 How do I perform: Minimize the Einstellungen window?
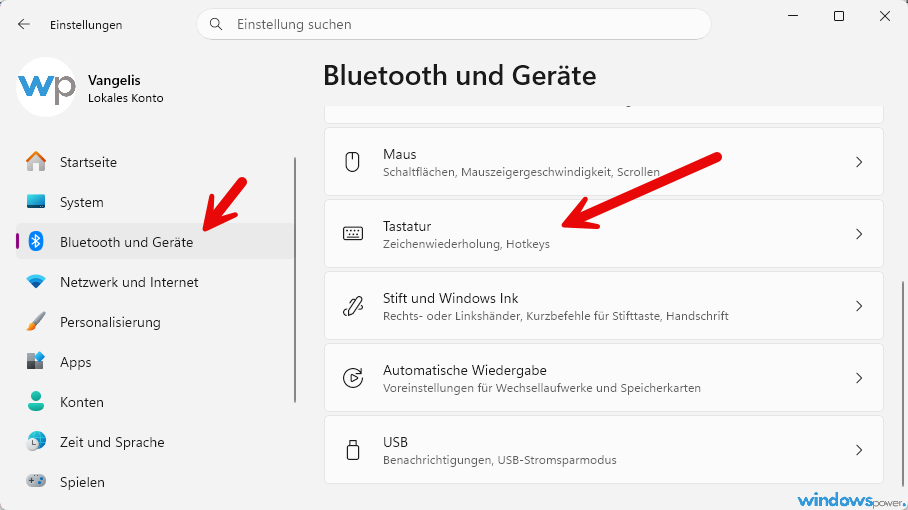[793, 16]
